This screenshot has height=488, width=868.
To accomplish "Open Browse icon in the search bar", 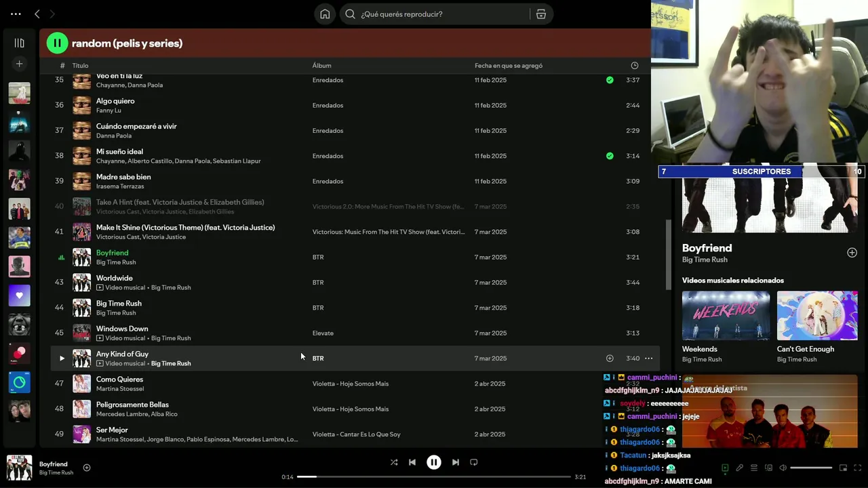I will point(541,14).
